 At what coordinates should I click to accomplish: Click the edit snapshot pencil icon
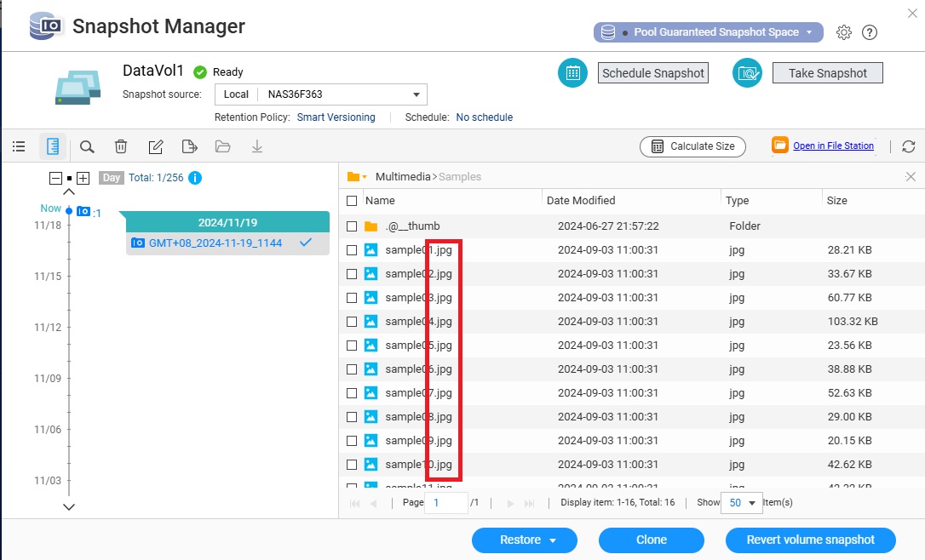coord(155,146)
